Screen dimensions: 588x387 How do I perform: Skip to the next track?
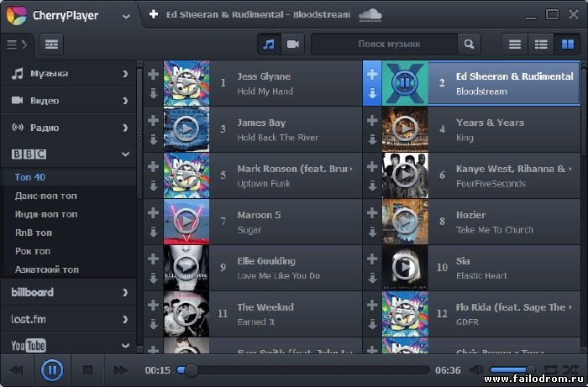[120, 370]
